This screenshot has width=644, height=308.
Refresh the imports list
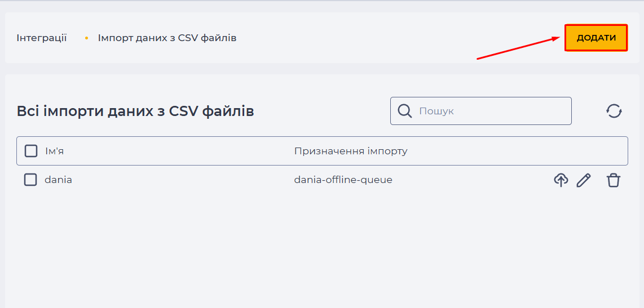614,111
